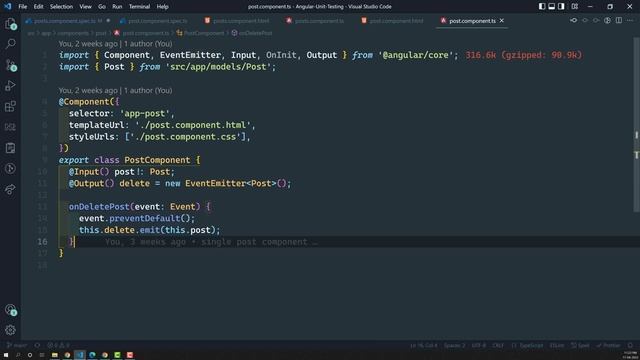Click the '@angular/core' import string

click(415, 55)
